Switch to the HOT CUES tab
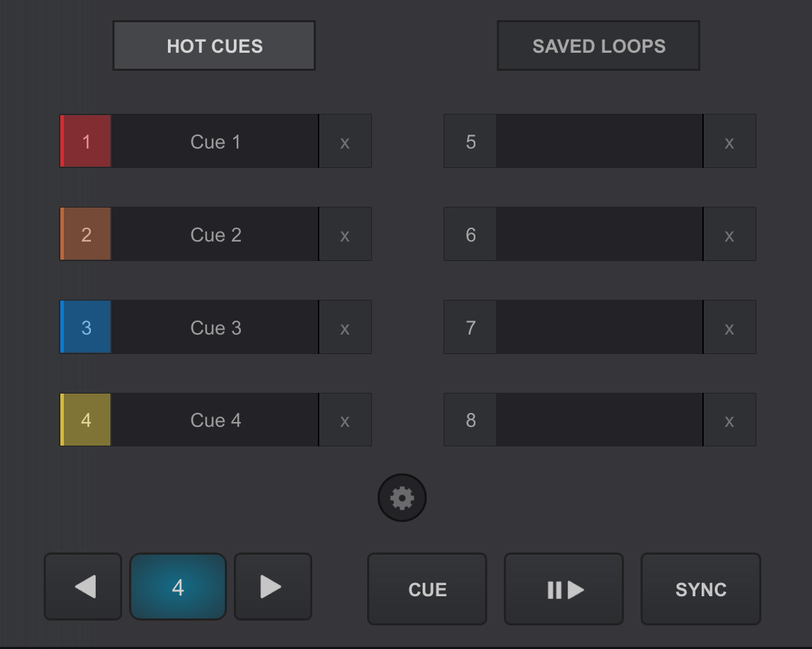This screenshot has height=649, width=812. click(214, 46)
